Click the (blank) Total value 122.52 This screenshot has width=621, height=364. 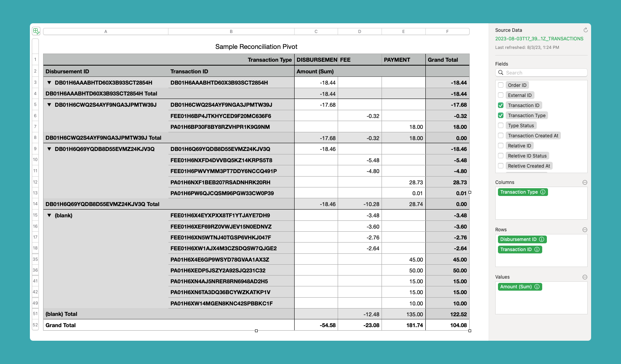point(448,314)
